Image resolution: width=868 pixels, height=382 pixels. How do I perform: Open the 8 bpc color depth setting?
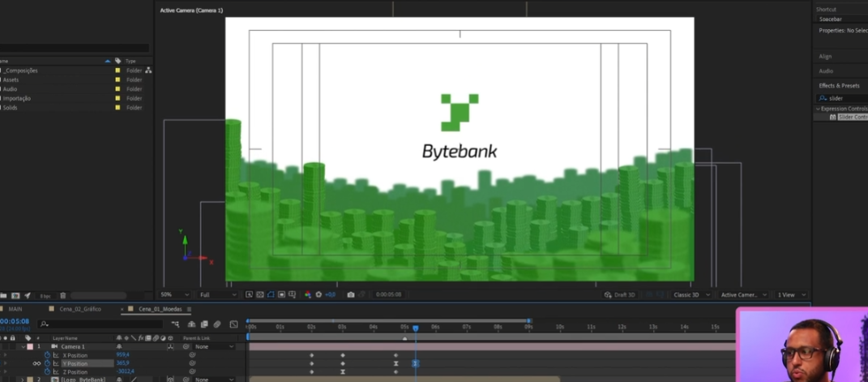[x=45, y=296]
